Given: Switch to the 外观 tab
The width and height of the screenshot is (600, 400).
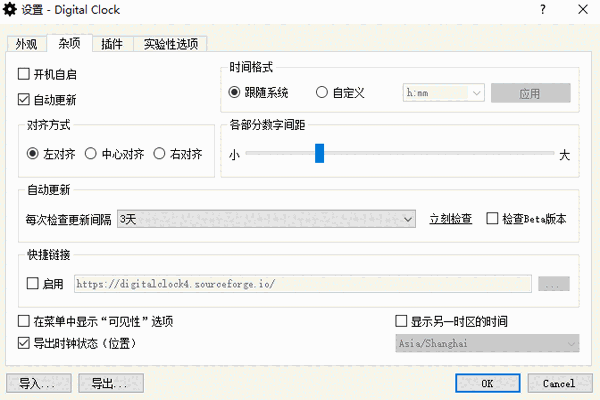Looking at the screenshot, I should [26, 44].
